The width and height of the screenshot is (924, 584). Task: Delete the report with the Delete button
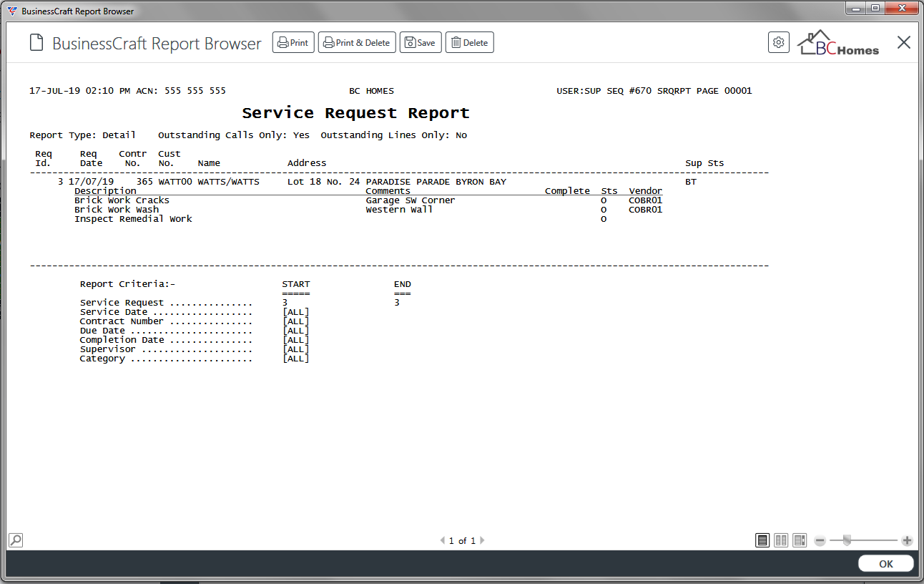pos(470,43)
